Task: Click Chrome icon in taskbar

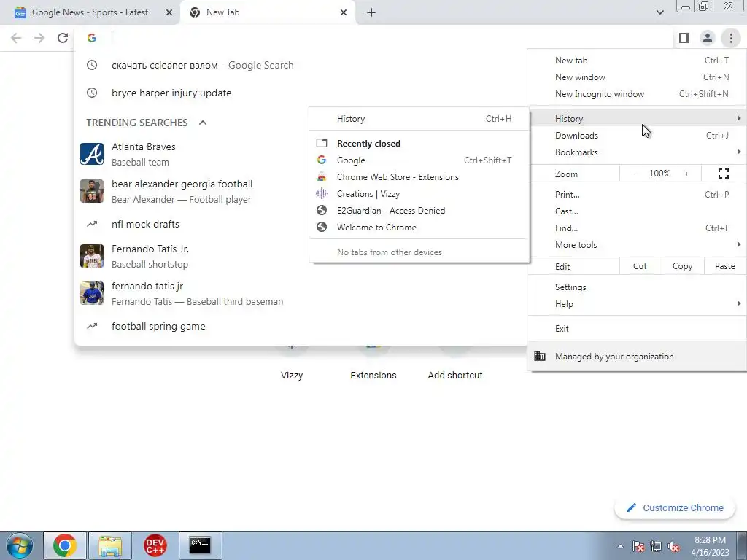Action: point(65,545)
